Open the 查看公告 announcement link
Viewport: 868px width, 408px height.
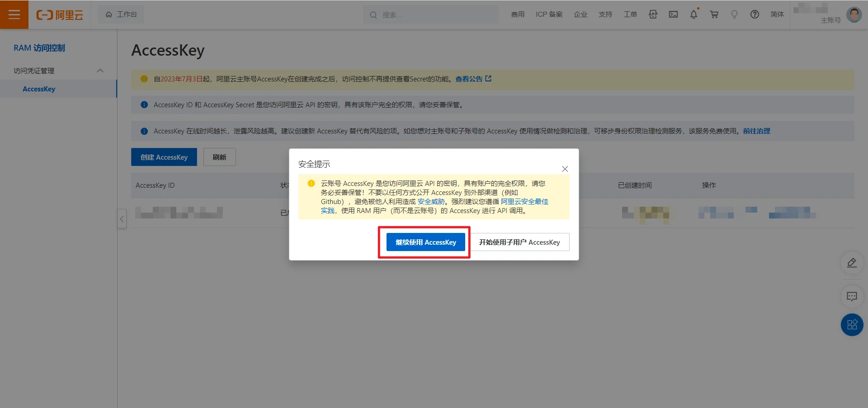470,79
